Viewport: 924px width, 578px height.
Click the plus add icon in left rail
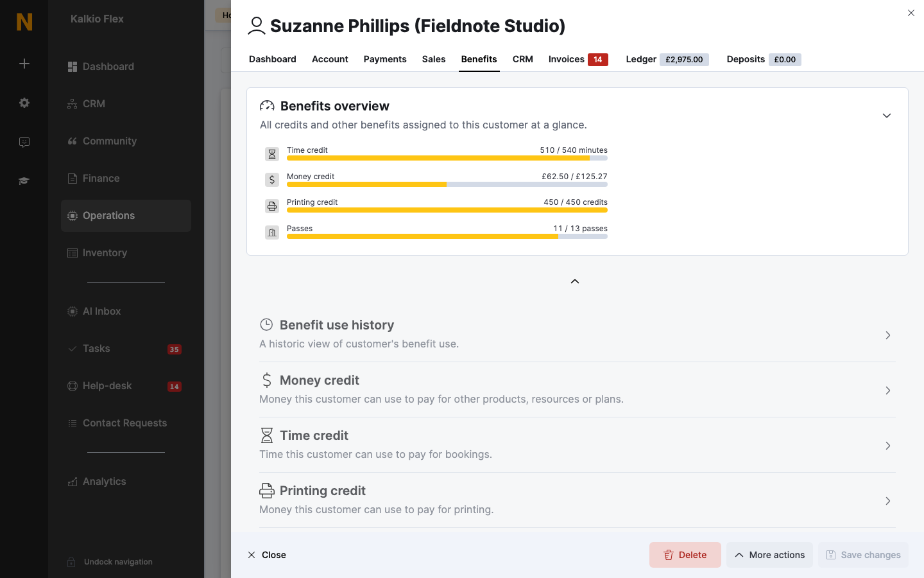[24, 64]
